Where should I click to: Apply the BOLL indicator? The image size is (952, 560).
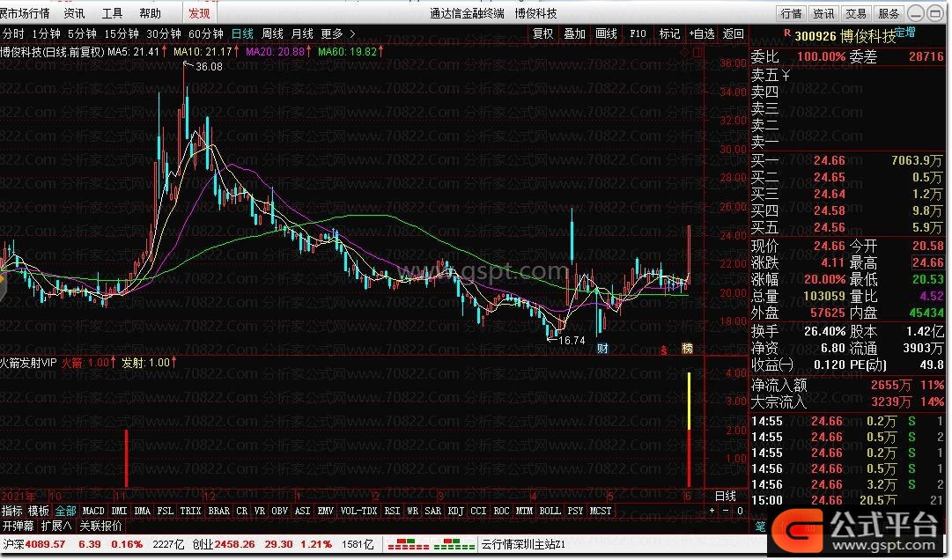[x=550, y=511]
